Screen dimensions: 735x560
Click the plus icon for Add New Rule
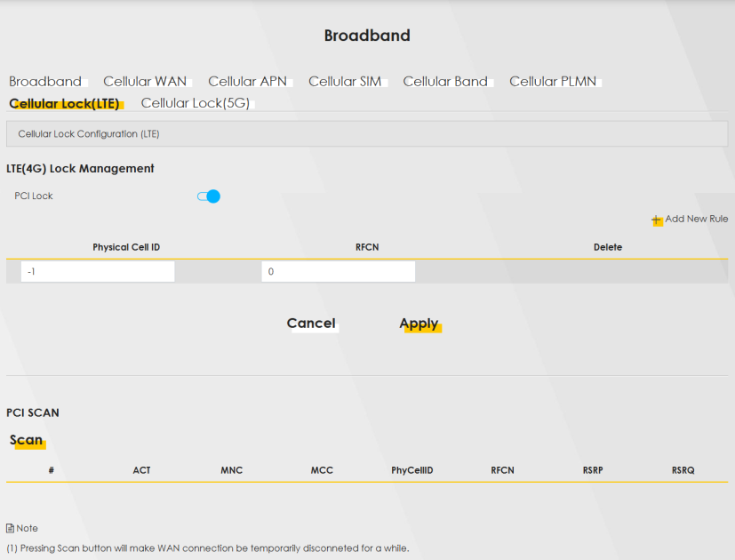[x=657, y=220]
